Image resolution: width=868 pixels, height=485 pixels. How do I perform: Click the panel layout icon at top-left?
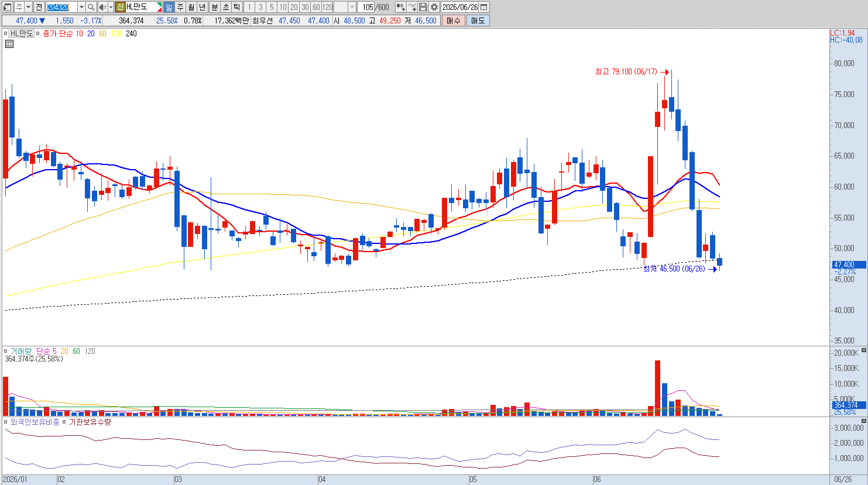tap(8, 7)
